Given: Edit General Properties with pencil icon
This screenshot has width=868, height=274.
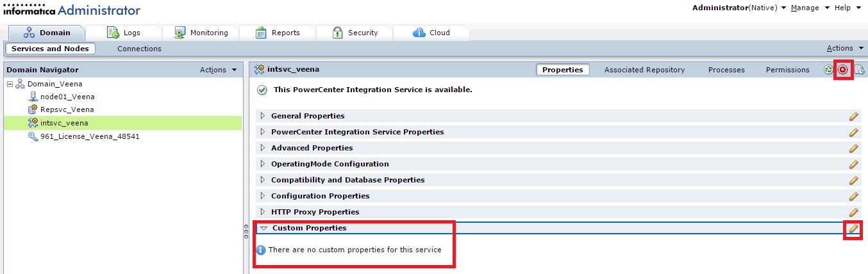Looking at the screenshot, I should [x=853, y=116].
